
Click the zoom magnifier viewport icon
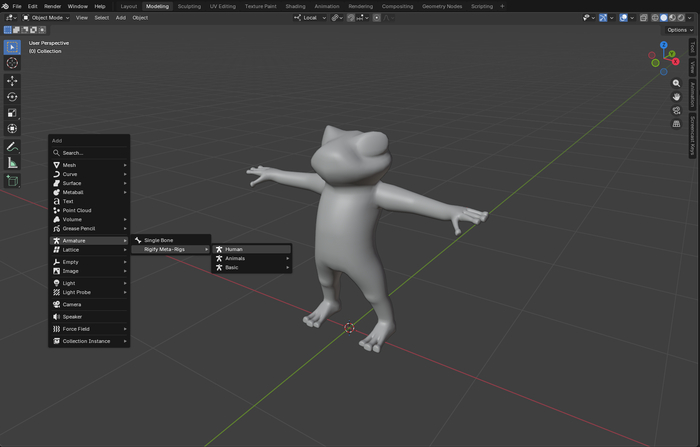coord(677,84)
